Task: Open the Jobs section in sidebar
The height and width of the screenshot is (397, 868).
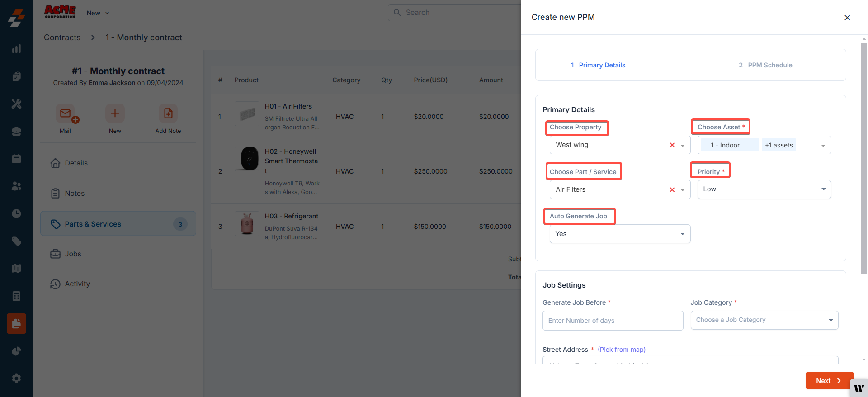Action: coord(73,254)
